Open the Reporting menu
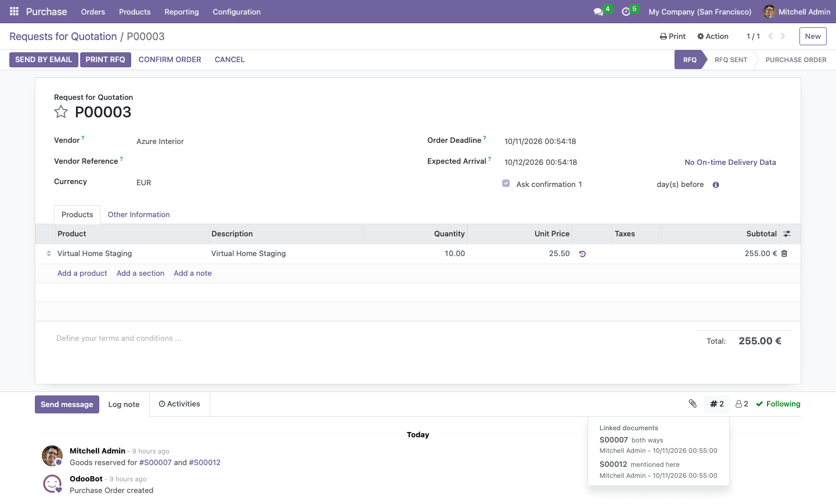This screenshot has width=836, height=504. 182,12
